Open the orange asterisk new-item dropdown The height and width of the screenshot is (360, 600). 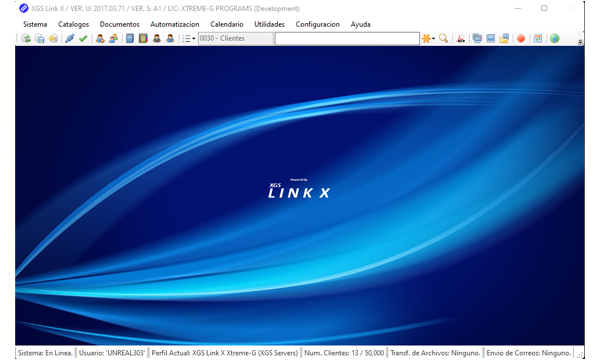click(x=428, y=38)
